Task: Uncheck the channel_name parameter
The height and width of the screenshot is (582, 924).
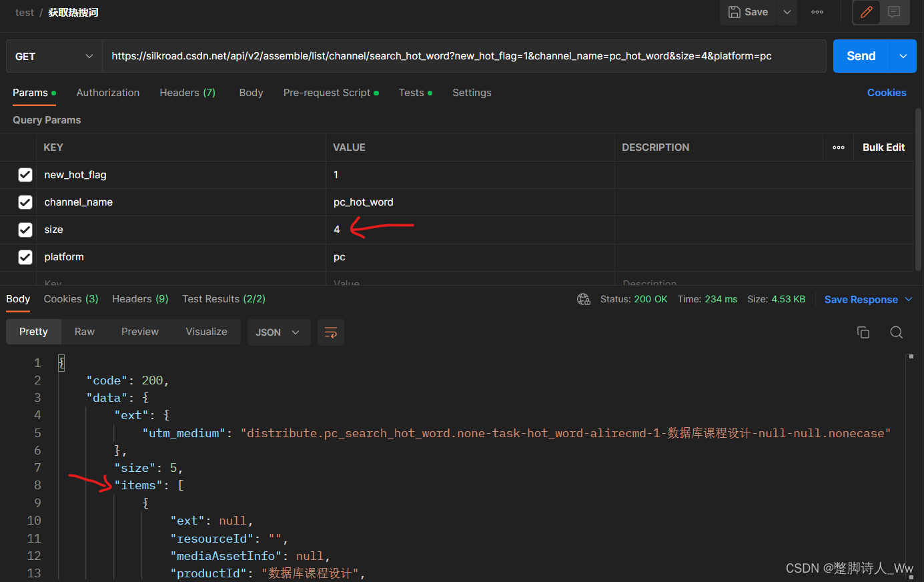Action: point(25,202)
